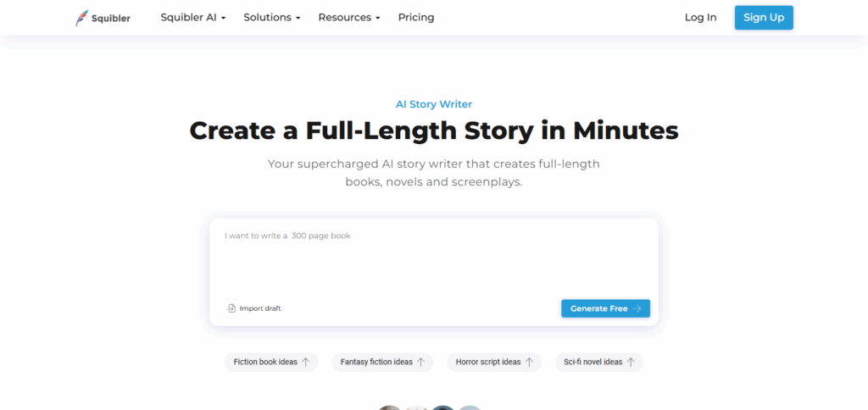The height and width of the screenshot is (410, 868).
Task: Click the Log In link
Action: 700,17
